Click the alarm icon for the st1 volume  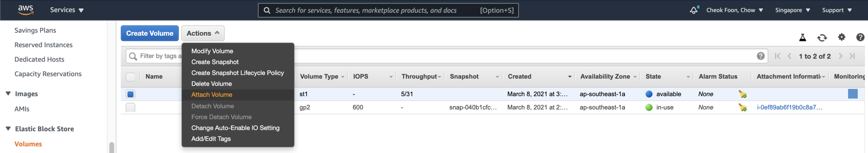pyautogui.click(x=742, y=94)
